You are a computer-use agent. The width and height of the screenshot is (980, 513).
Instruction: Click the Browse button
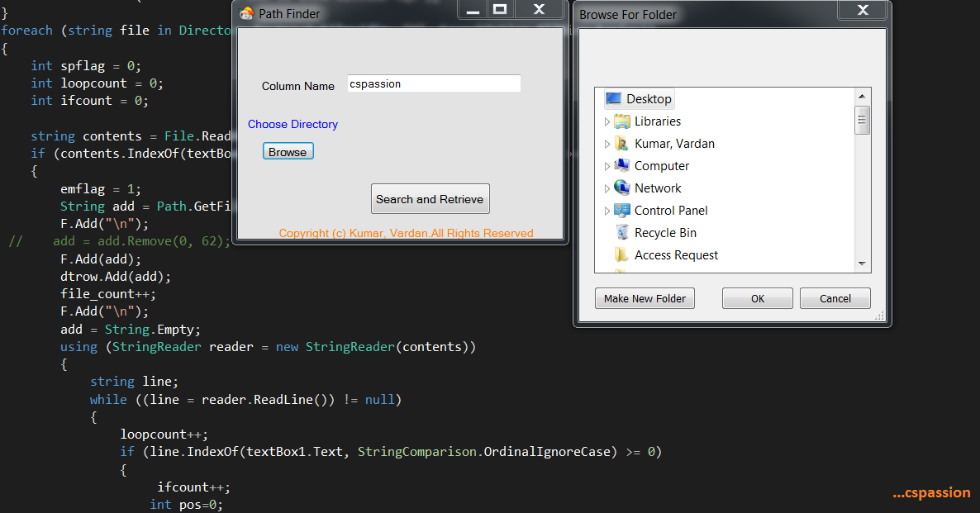coord(288,152)
